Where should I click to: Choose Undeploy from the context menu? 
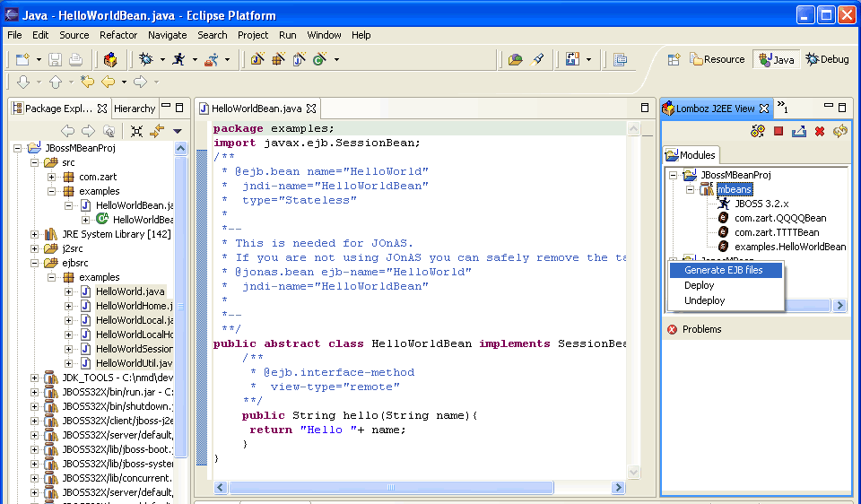tap(726, 300)
